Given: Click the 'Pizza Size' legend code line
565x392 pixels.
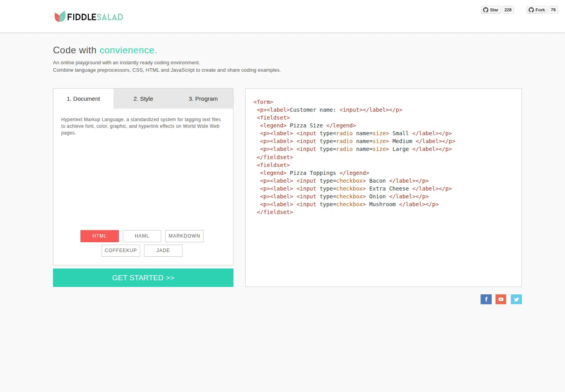Looking at the screenshot, I should coord(308,125).
